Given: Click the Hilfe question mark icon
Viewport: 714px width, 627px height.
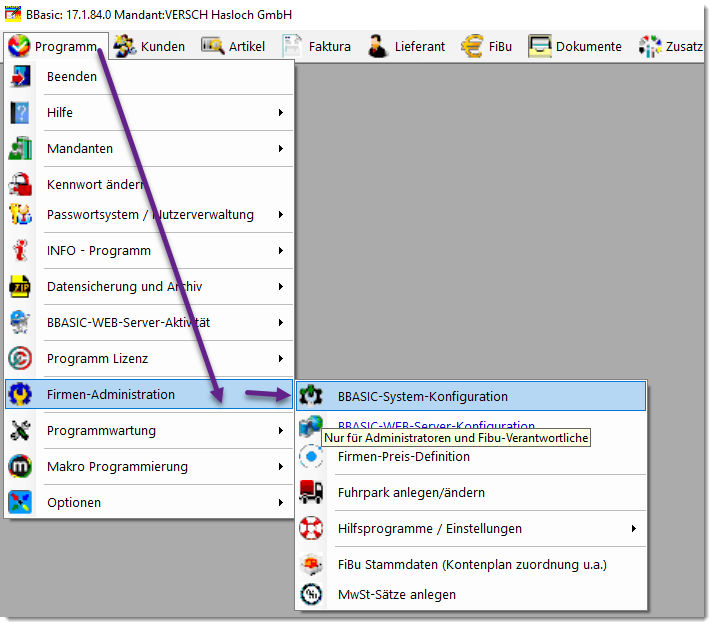Looking at the screenshot, I should coord(20,112).
